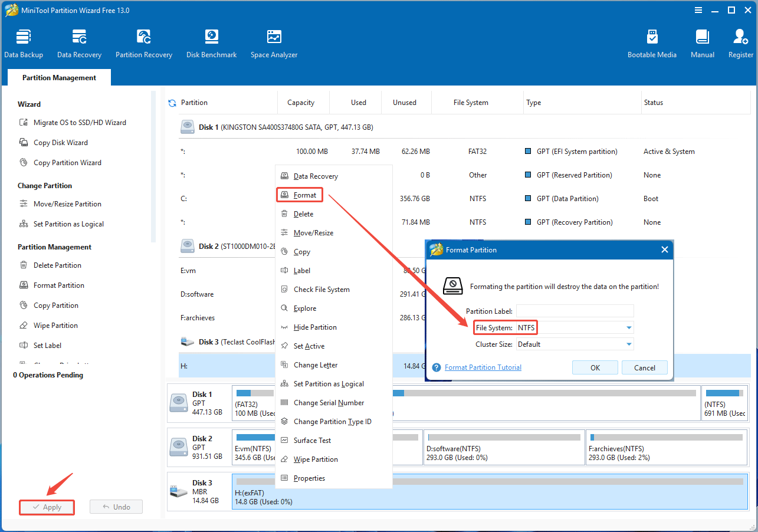Image resolution: width=758 pixels, height=532 pixels.
Task: Open the Format Partition Tutorial link
Action: [483, 367]
